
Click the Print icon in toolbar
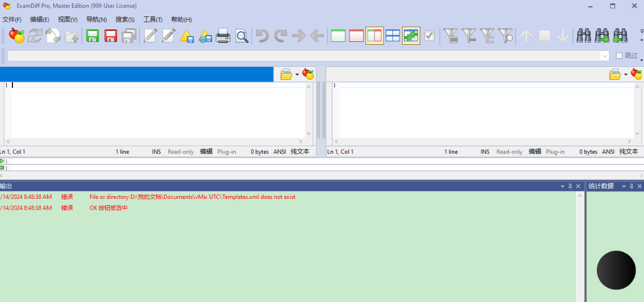pyautogui.click(x=223, y=36)
